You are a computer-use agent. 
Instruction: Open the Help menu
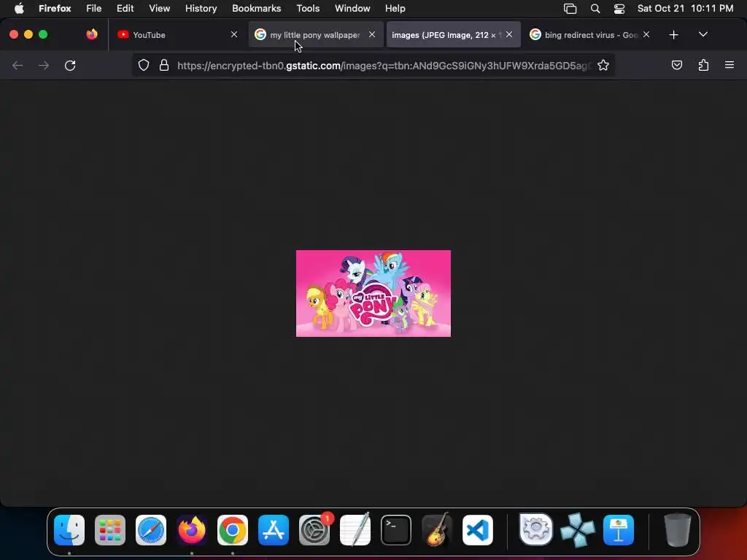[x=395, y=9]
